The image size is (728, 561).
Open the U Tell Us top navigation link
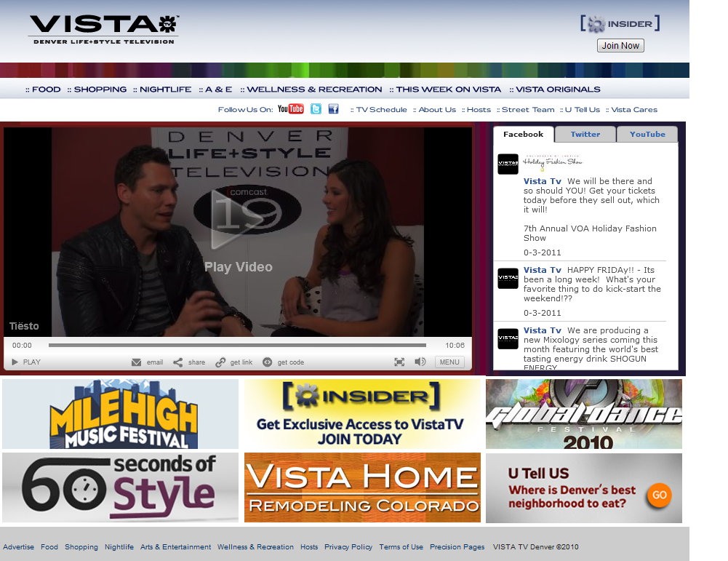(580, 110)
